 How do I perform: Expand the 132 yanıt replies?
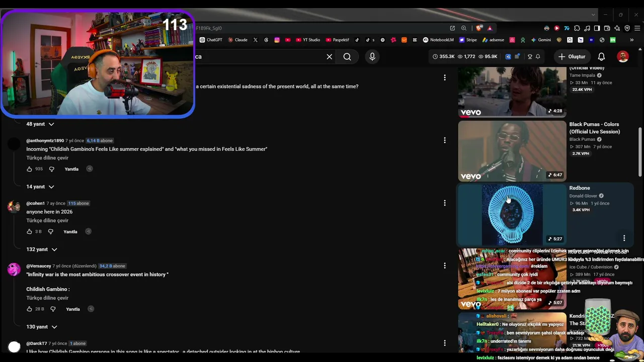[42, 249]
